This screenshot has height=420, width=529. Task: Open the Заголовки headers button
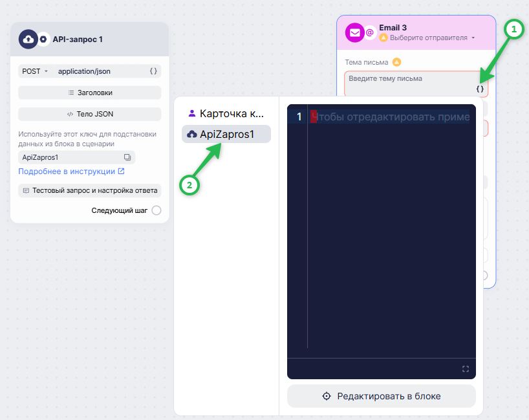pyautogui.click(x=90, y=93)
